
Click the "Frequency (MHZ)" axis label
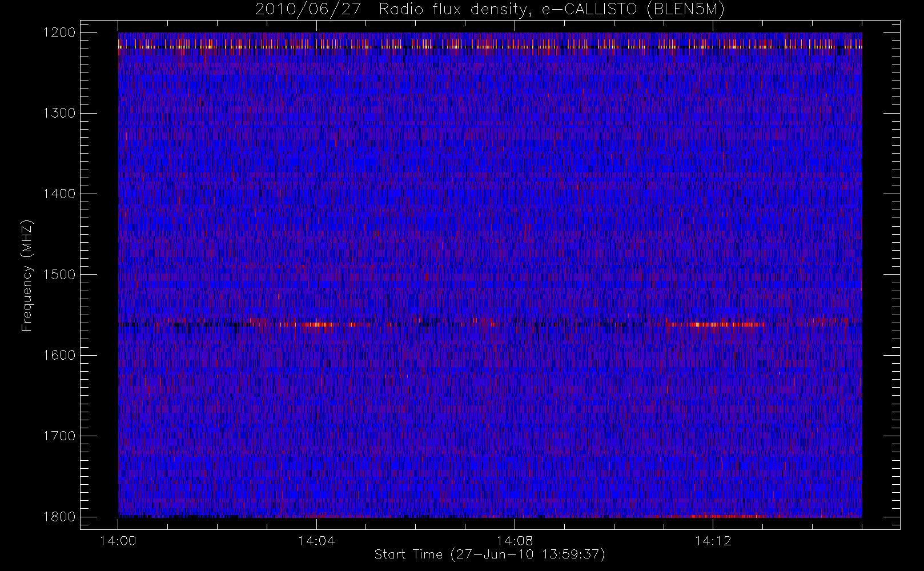tap(27, 275)
